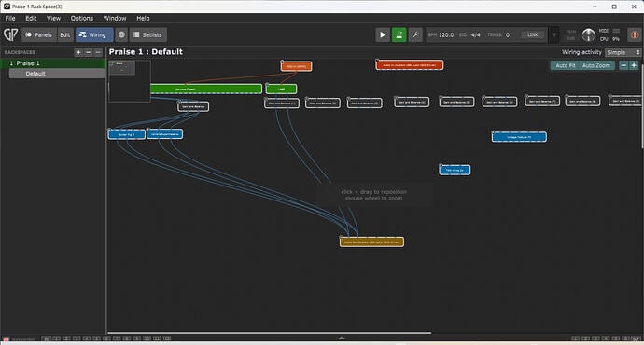Viewport: 644px width, 345px height.
Task: Open the Help menu
Action: [143, 18]
